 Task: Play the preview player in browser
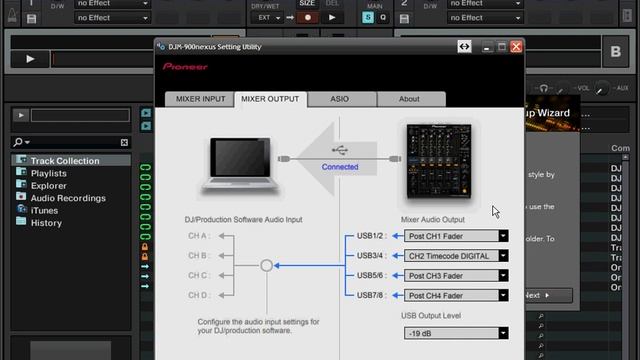[x=20, y=116]
